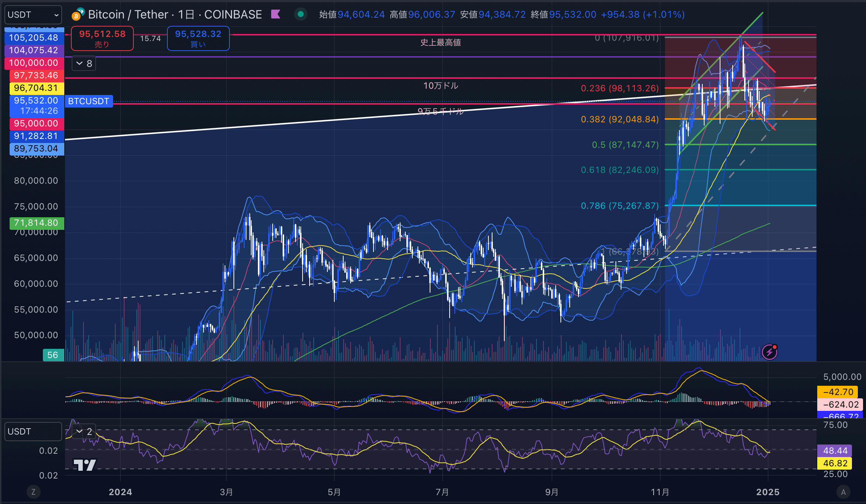Click the RSI value 46.82 label

coord(835,463)
